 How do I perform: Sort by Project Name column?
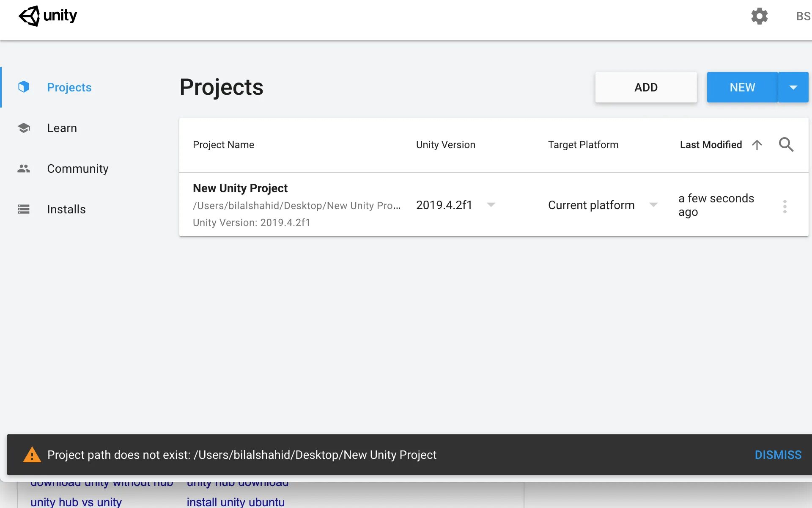(x=223, y=145)
